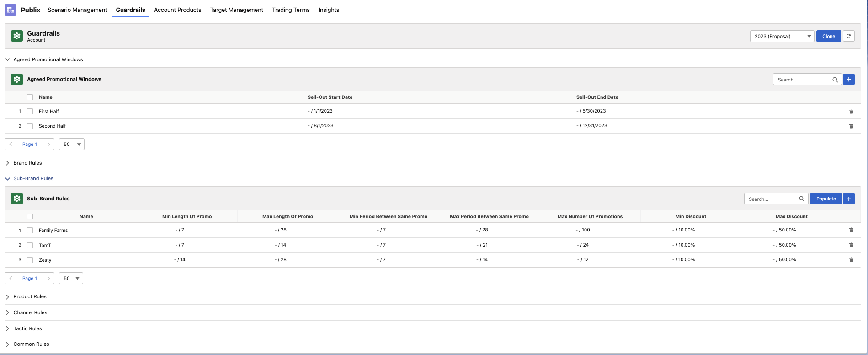Check the TomT row checkbox
This screenshot has width=868, height=355.
(30, 245)
